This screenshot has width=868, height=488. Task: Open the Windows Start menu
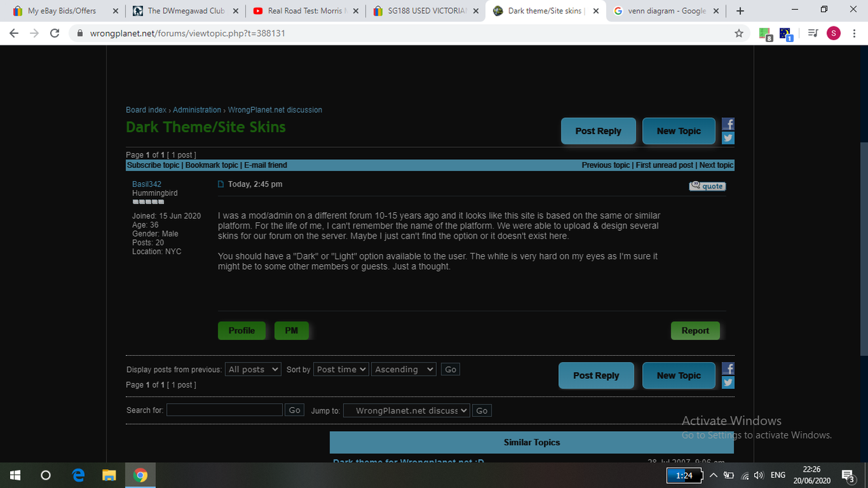[15, 475]
